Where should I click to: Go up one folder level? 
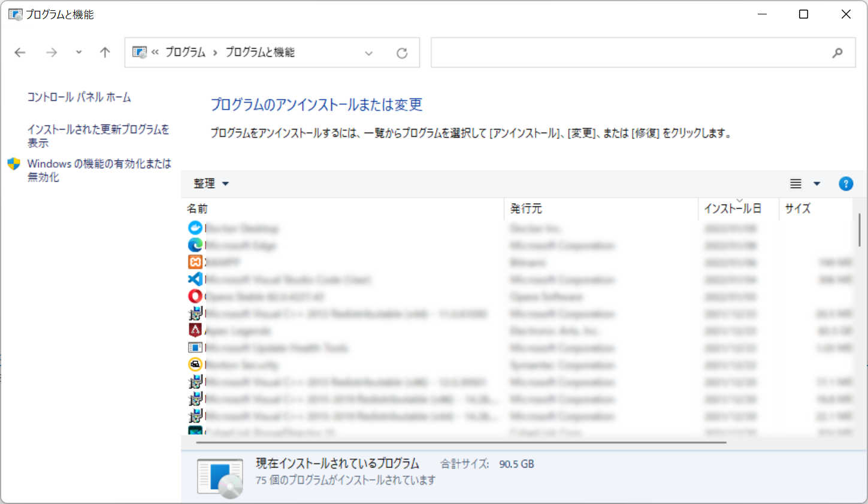coord(105,53)
